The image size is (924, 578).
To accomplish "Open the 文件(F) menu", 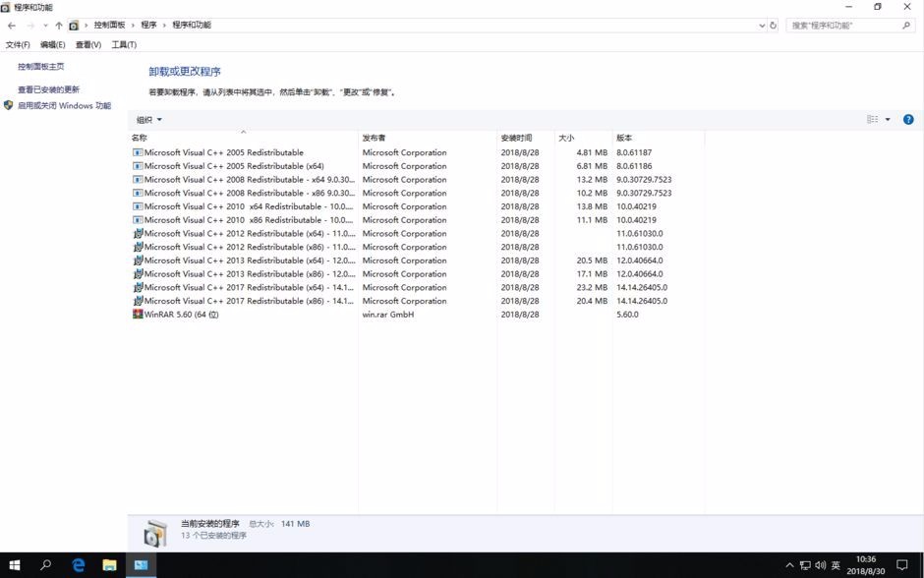I will (x=18, y=45).
